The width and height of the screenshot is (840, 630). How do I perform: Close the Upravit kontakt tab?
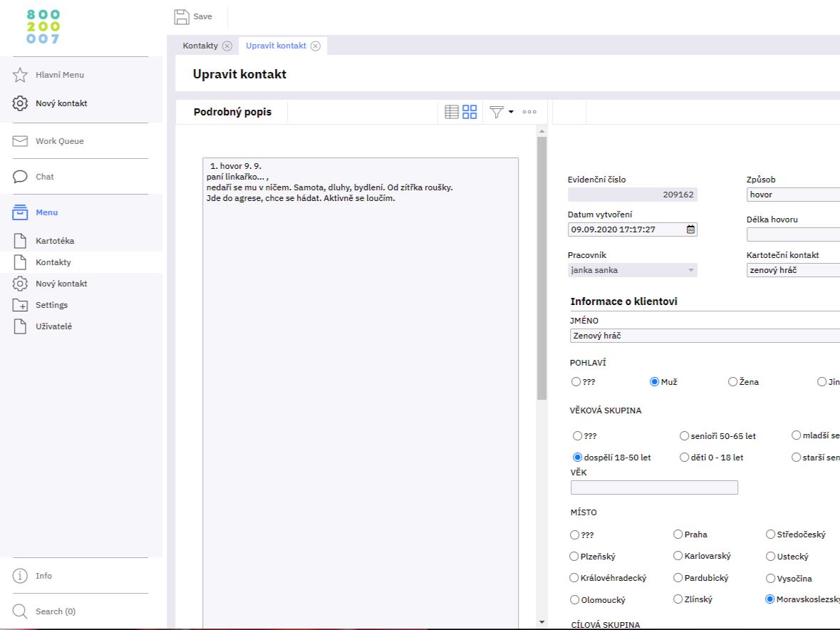(x=316, y=46)
